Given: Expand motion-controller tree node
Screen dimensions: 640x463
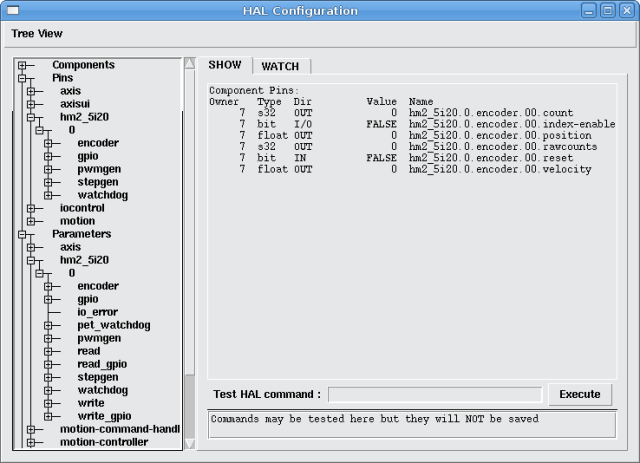Looking at the screenshot, I should coord(31,442).
